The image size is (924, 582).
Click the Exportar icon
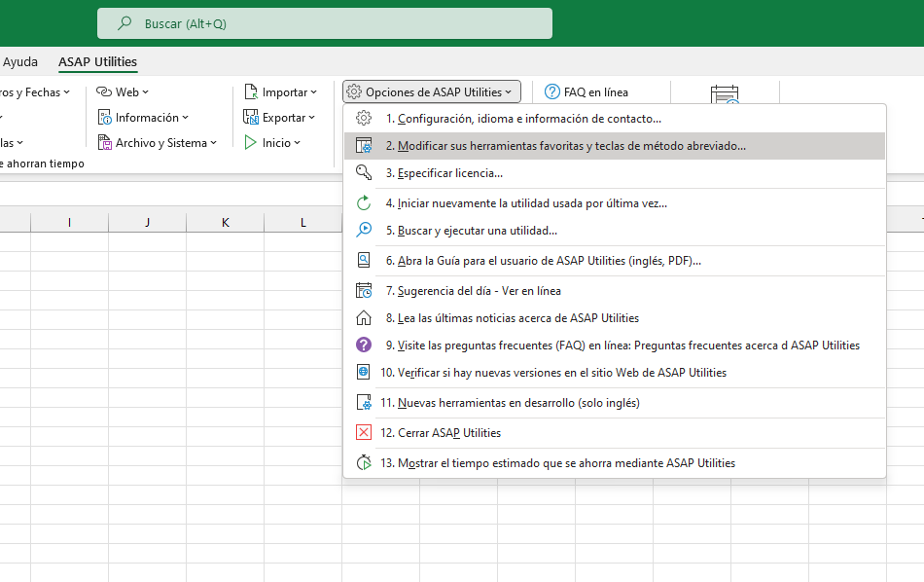pos(251,118)
